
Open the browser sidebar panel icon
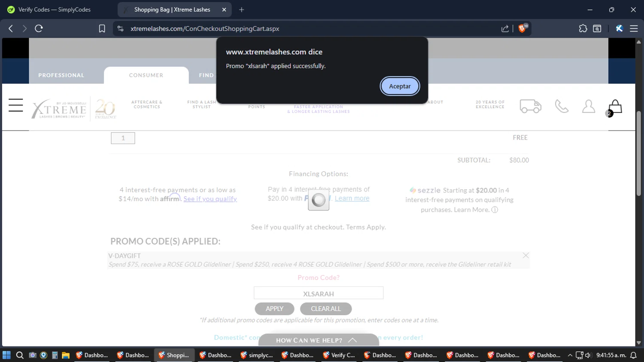coord(597,28)
